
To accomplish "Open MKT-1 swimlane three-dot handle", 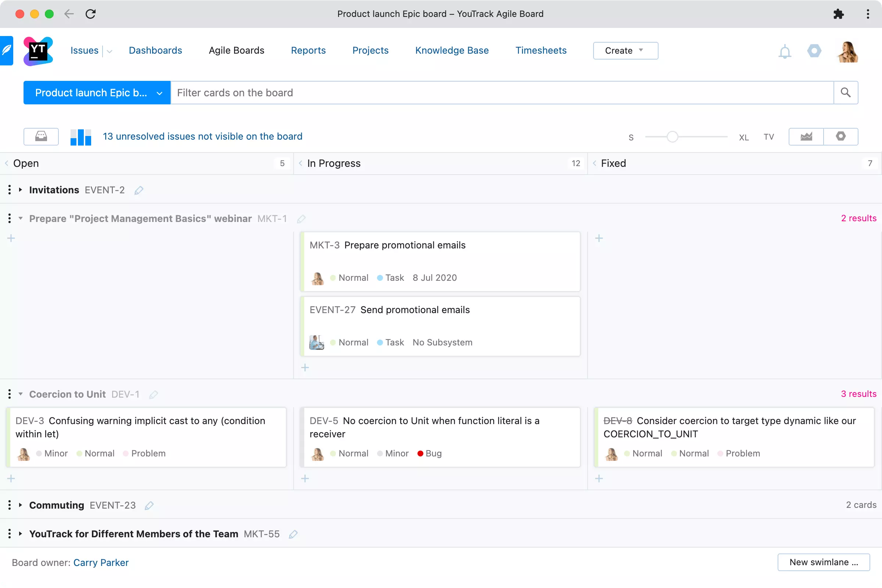I will [x=10, y=218].
